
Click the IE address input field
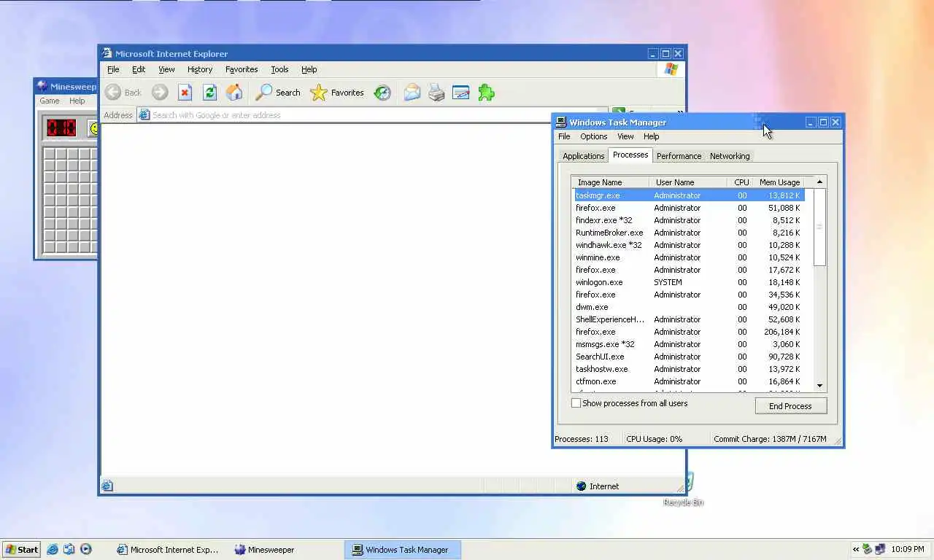click(x=374, y=114)
